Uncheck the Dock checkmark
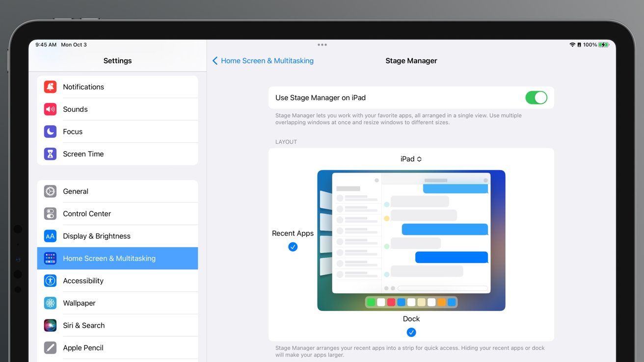Image resolution: width=644 pixels, height=362 pixels. [411, 333]
